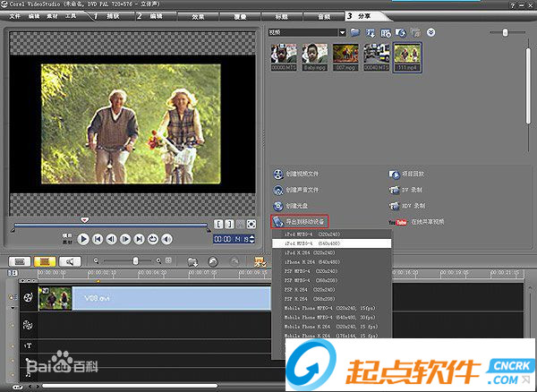
Task: Click the greyed-out cut clip button
Action: pos(241,225)
